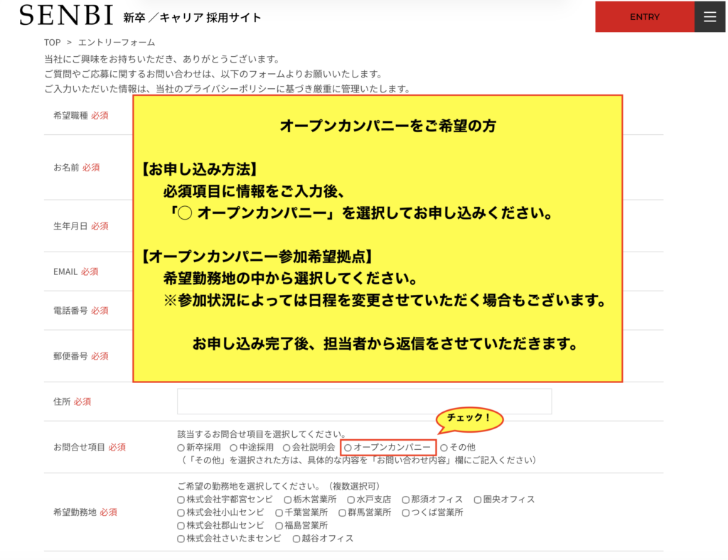Check 圏央オフィス checkbox
Viewport: 728px width, 560px height.
point(478,500)
